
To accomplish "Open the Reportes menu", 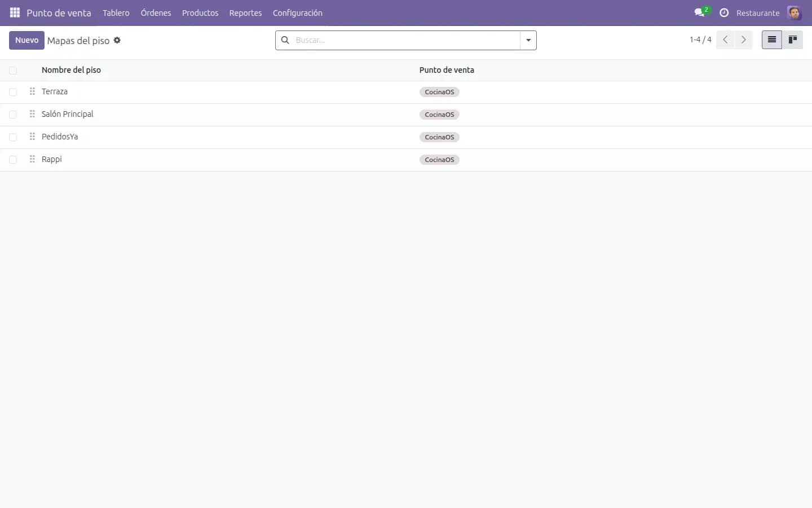I will [x=245, y=12].
